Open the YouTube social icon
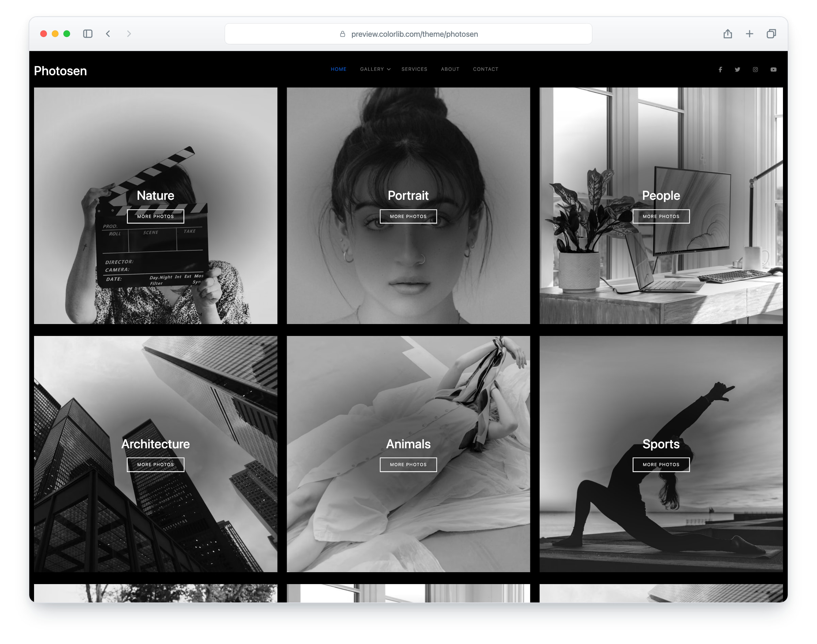This screenshot has height=644, width=817. tap(773, 69)
